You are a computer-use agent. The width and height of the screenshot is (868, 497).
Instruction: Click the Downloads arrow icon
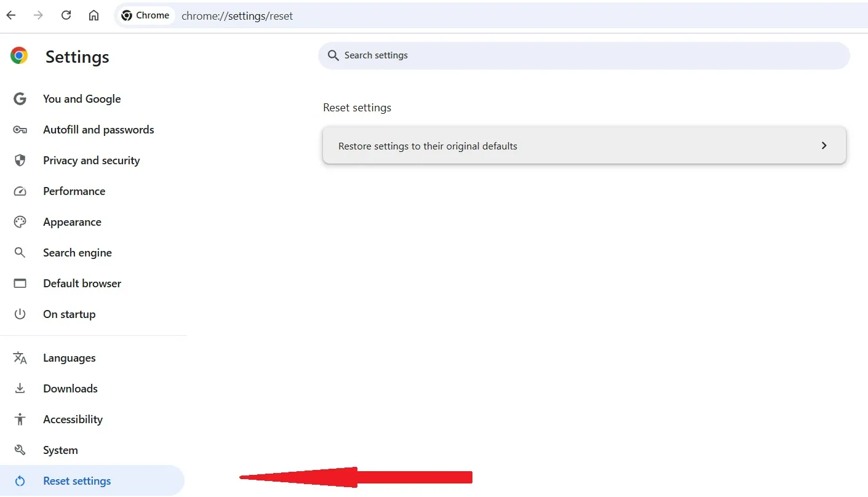click(x=20, y=389)
